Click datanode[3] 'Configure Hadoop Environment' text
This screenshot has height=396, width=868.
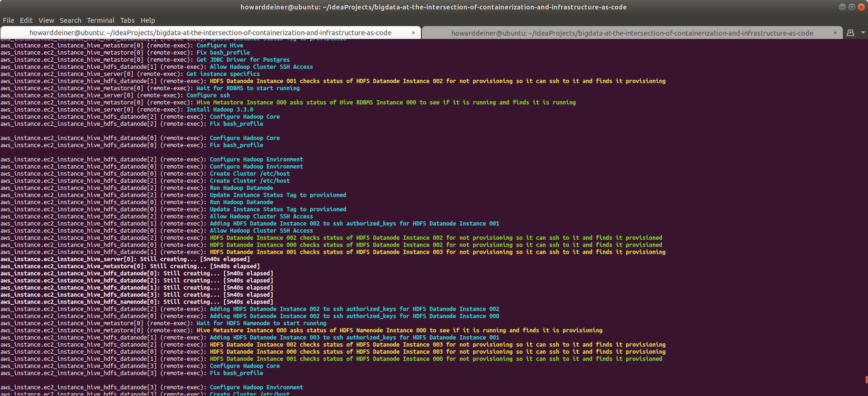[257, 387]
